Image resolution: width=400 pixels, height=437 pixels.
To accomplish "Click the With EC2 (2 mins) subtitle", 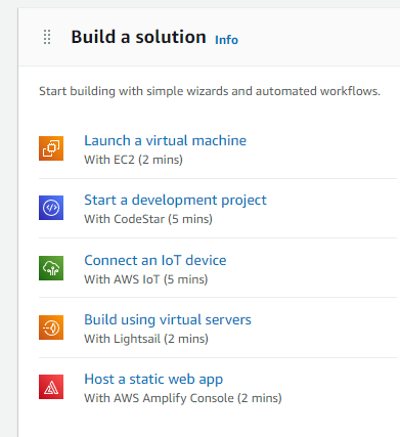I will [x=133, y=160].
